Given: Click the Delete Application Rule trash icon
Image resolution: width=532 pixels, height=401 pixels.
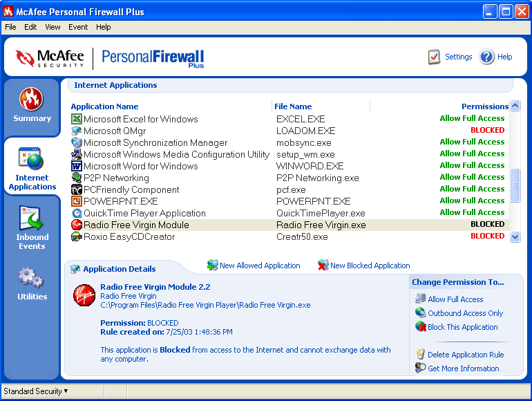Looking at the screenshot, I should click(x=420, y=354).
